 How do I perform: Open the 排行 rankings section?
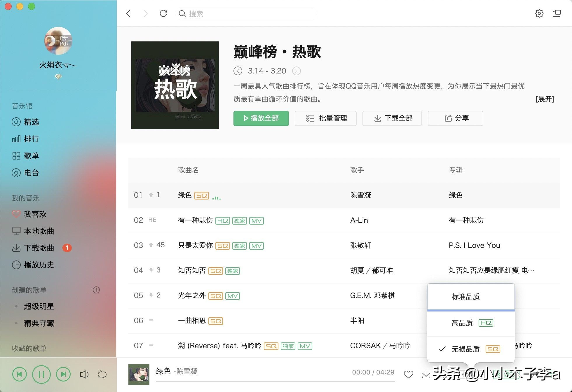[32, 139]
